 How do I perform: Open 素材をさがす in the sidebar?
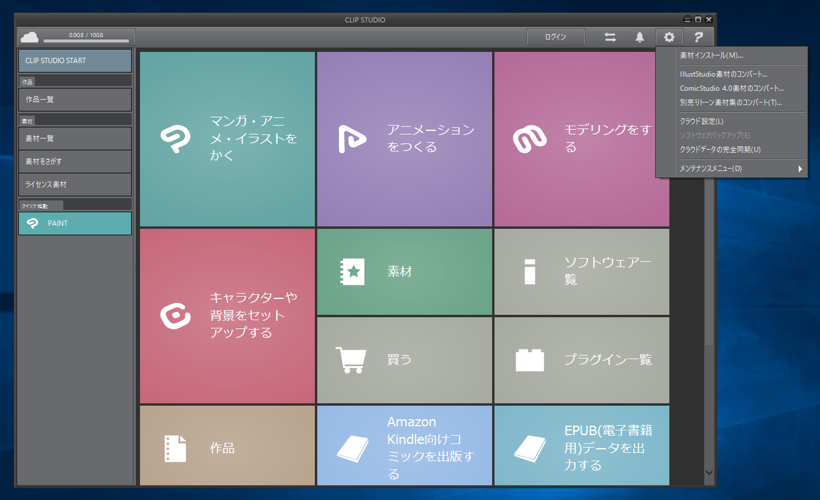point(75,162)
